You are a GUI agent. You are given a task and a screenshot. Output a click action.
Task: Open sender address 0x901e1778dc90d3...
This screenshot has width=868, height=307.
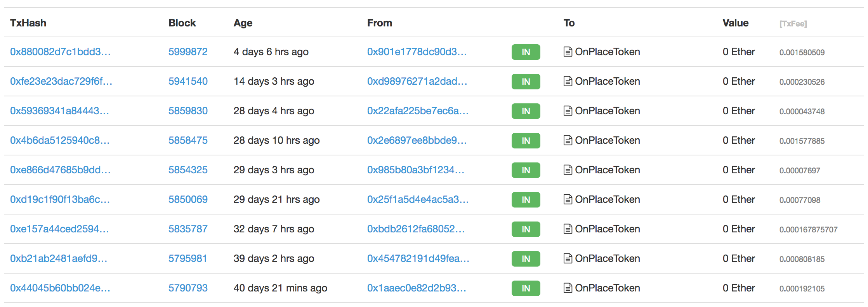417,52
